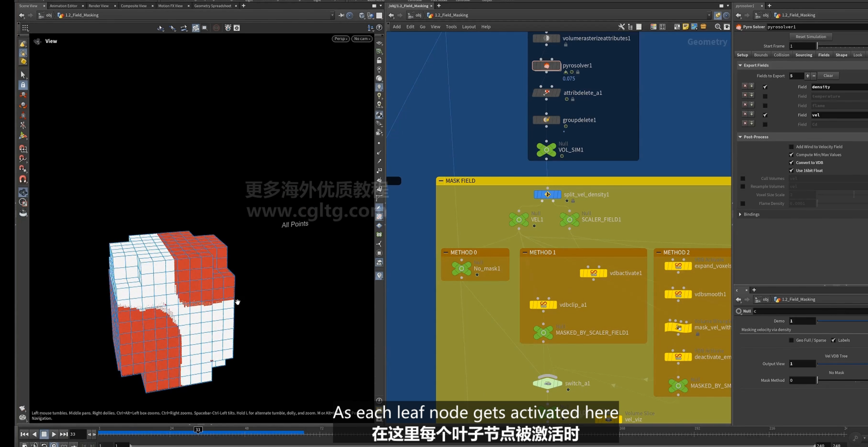
Task: Toggle the Labels checkbox
Action: click(x=833, y=340)
